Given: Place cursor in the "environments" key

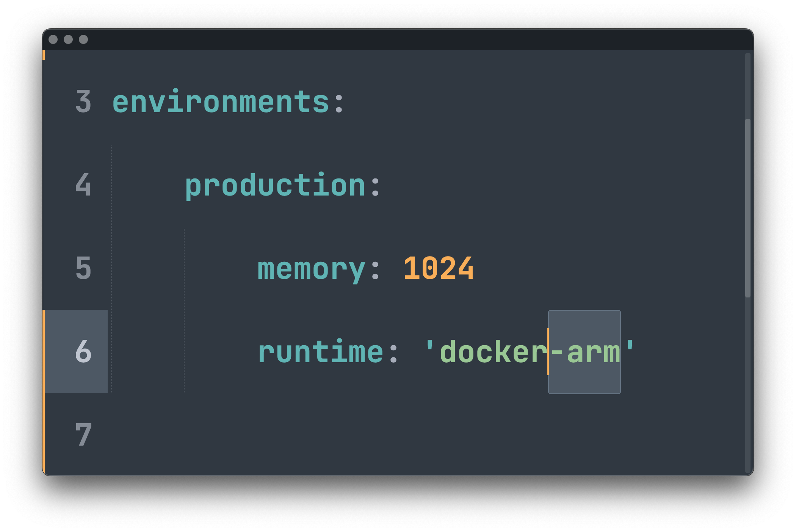Looking at the screenshot, I should click(221, 102).
